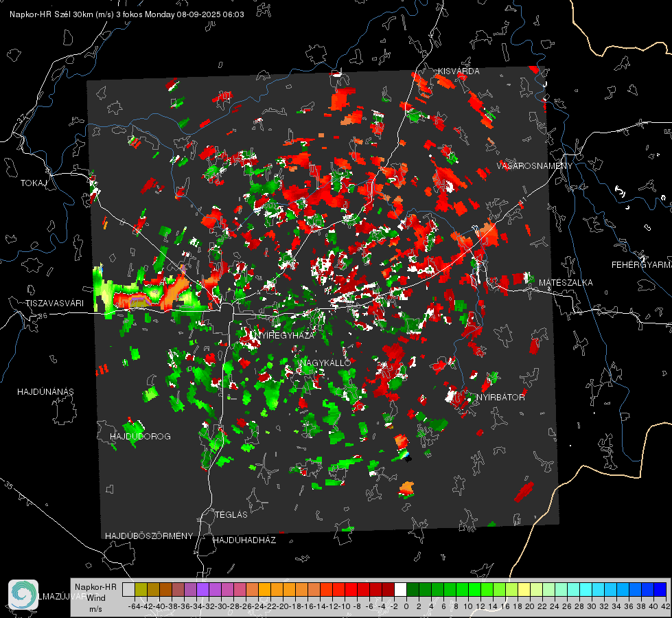Viewport: 672px width, 618px height.
Task: Click the swirl logo icon near the legend
Action: click(x=23, y=595)
